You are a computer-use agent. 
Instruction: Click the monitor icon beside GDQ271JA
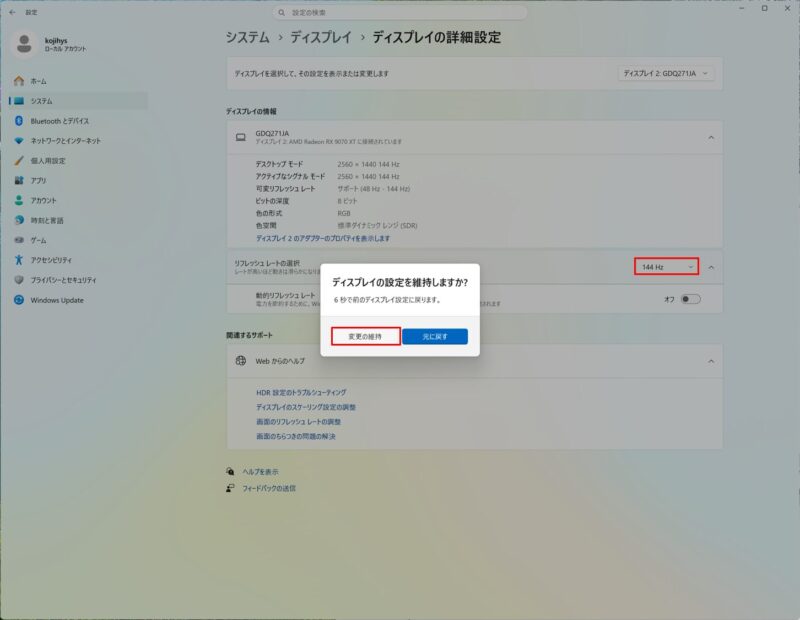click(241, 137)
